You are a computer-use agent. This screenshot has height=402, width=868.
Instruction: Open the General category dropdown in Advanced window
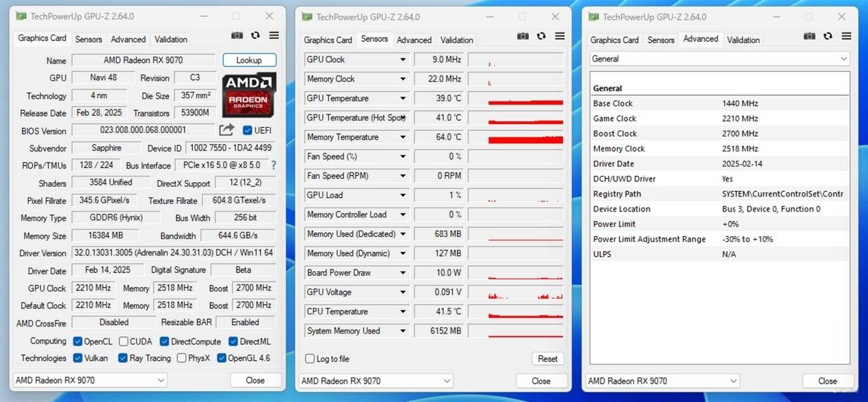(720, 59)
